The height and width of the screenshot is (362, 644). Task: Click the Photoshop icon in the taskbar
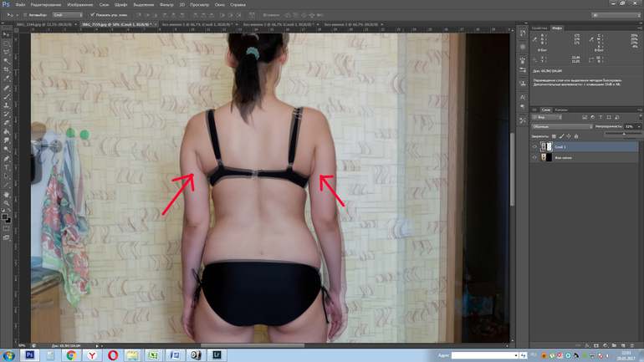(x=30, y=355)
